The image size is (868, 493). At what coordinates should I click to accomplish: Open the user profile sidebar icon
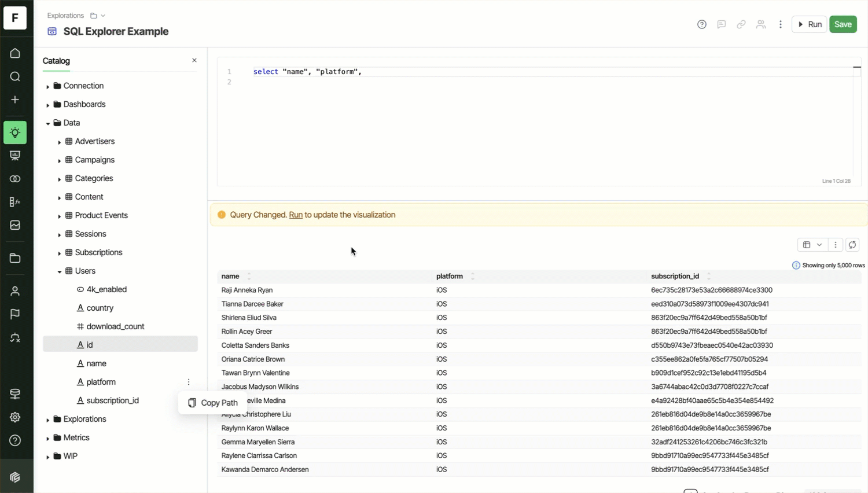point(15,291)
